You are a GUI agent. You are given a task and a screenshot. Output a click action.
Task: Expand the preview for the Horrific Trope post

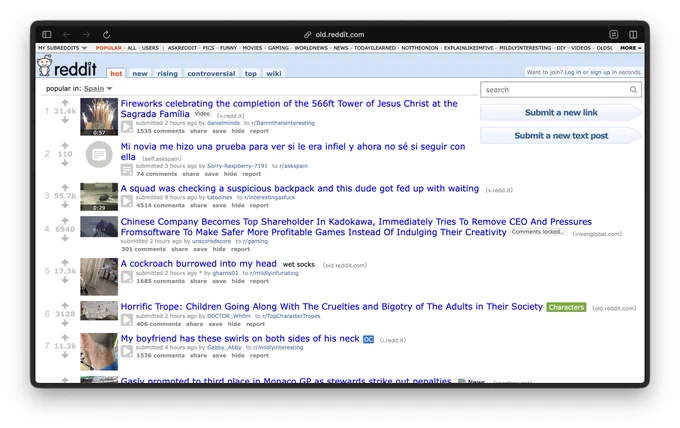(127, 320)
